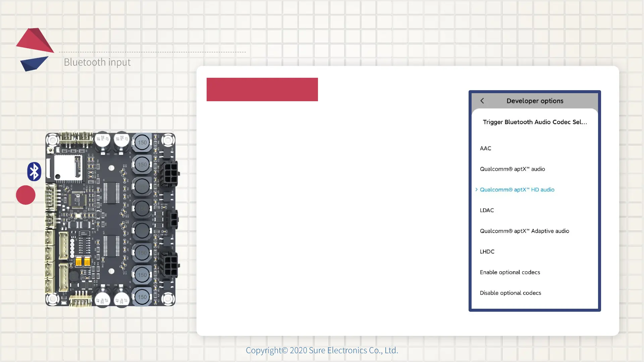Tap the back arrow in Developer options
Image resolution: width=644 pixels, height=362 pixels.
(482, 101)
